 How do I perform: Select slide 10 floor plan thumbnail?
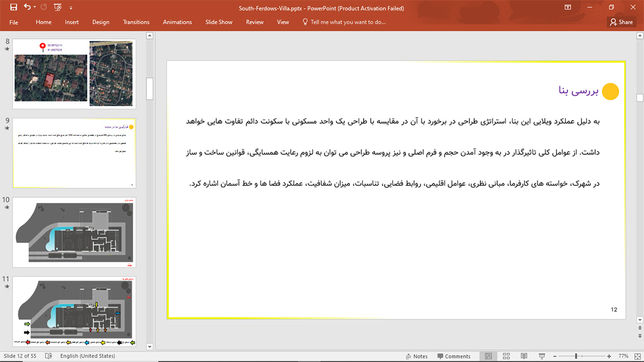(74, 232)
